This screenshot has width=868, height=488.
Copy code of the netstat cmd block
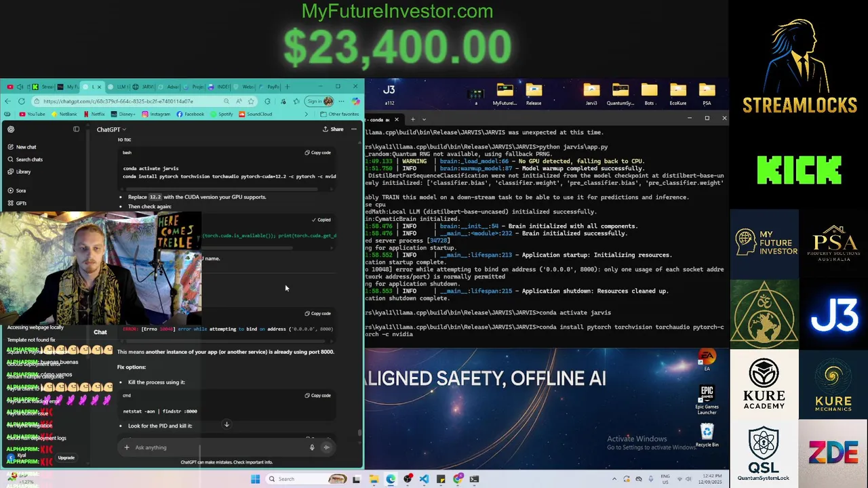point(317,395)
